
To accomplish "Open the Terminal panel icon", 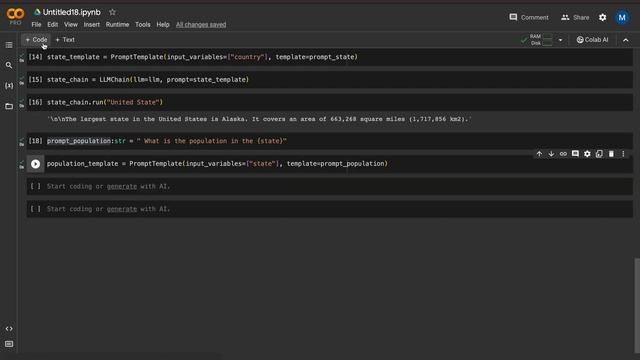I will coord(9,344).
